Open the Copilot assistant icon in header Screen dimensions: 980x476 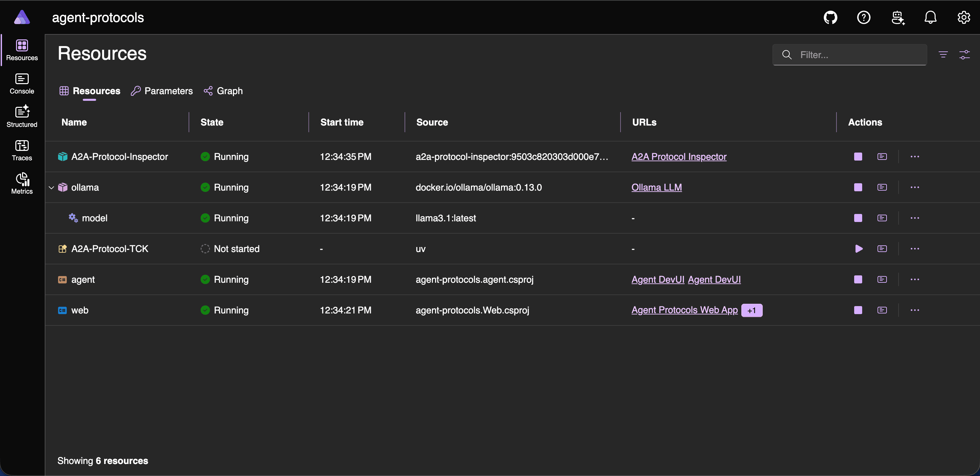(898, 17)
